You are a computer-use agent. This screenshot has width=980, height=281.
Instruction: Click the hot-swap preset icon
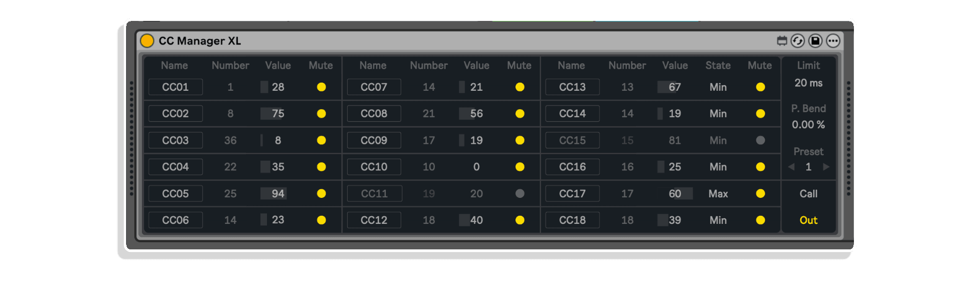click(798, 41)
